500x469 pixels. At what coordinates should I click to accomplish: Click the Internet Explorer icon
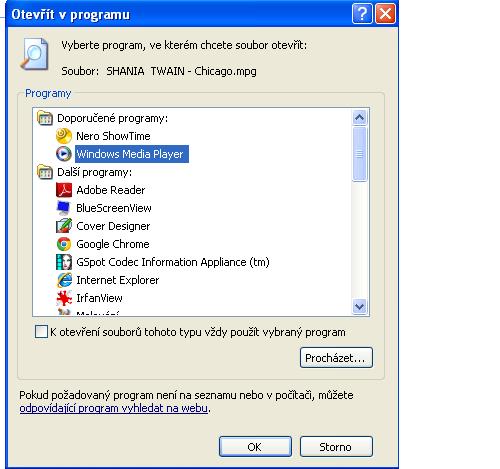click(x=64, y=280)
